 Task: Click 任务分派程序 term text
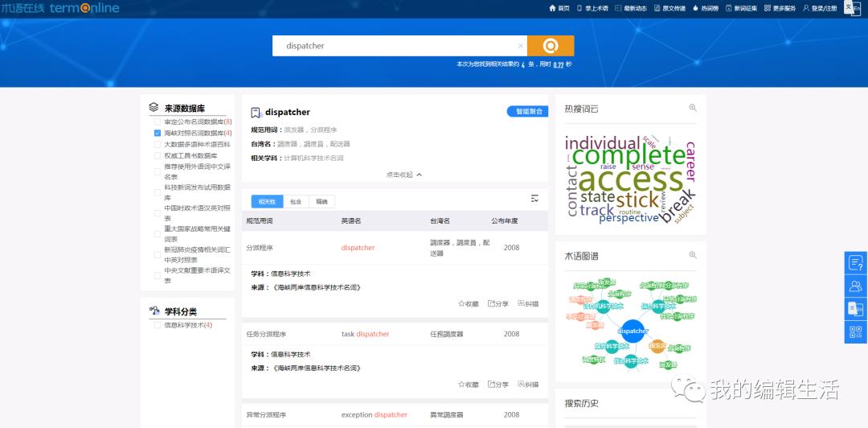[266, 335]
